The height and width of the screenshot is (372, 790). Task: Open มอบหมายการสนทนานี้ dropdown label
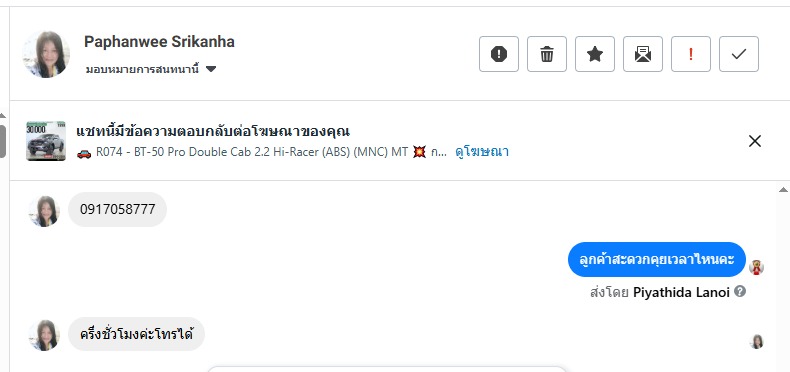pyautogui.click(x=142, y=69)
